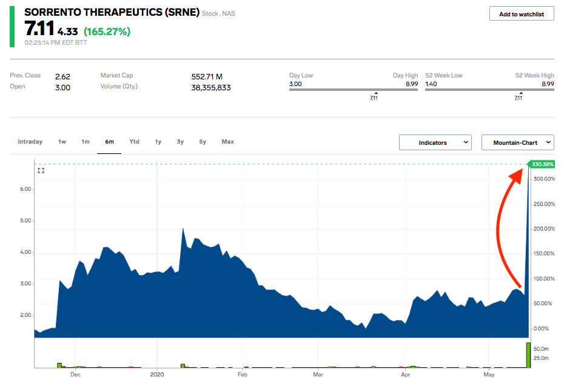Viewport: 567px width, 392px height.
Task: Expand the chart to fullscreen view
Action: click(x=41, y=170)
